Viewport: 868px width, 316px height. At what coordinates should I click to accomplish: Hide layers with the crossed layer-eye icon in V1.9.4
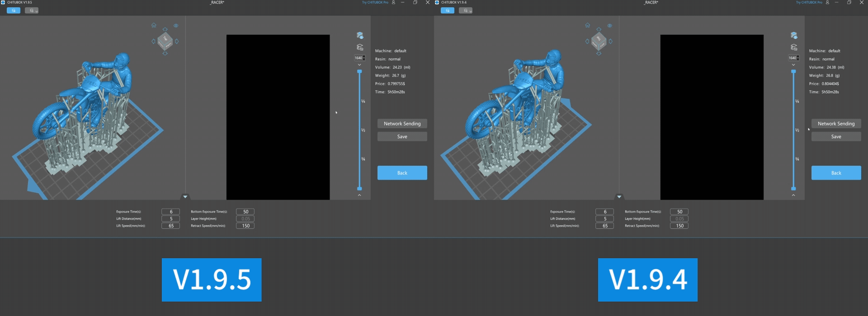pyautogui.click(x=794, y=47)
